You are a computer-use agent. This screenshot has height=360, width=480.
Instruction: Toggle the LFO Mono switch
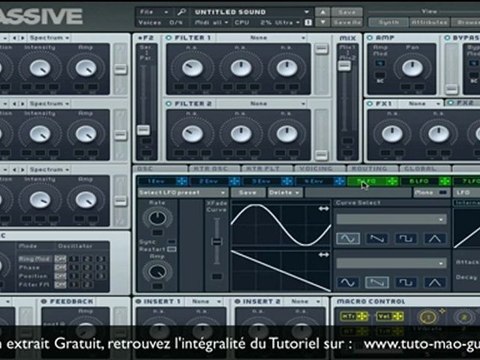443,193
